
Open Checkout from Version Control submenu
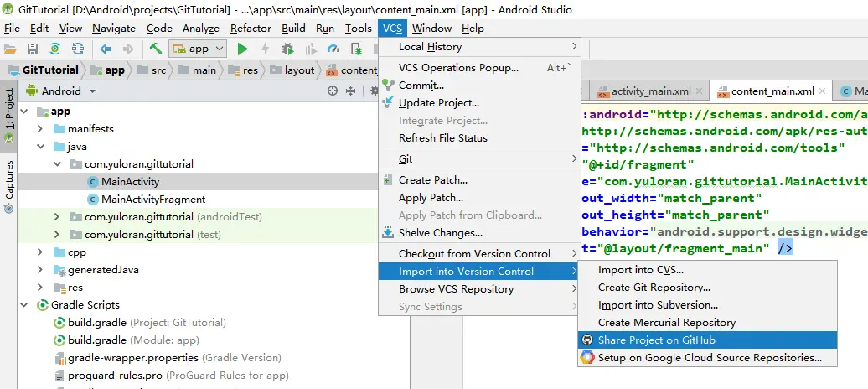tap(479, 254)
